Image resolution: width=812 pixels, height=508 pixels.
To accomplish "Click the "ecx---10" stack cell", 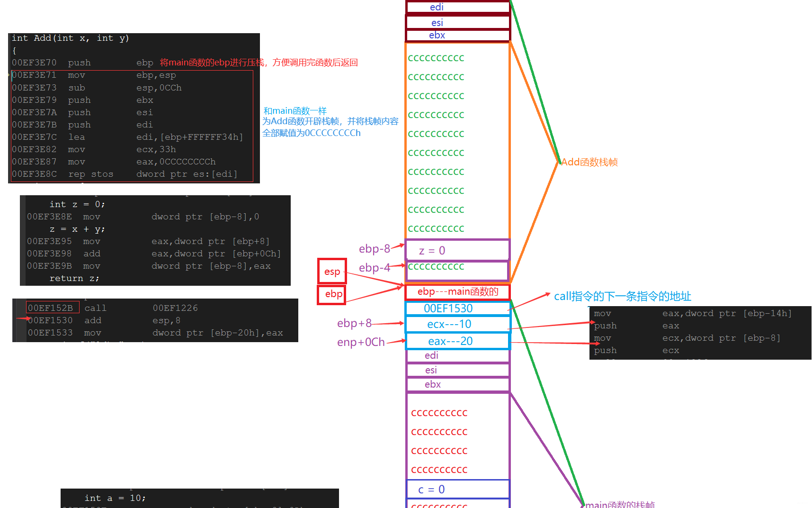I will pos(458,324).
